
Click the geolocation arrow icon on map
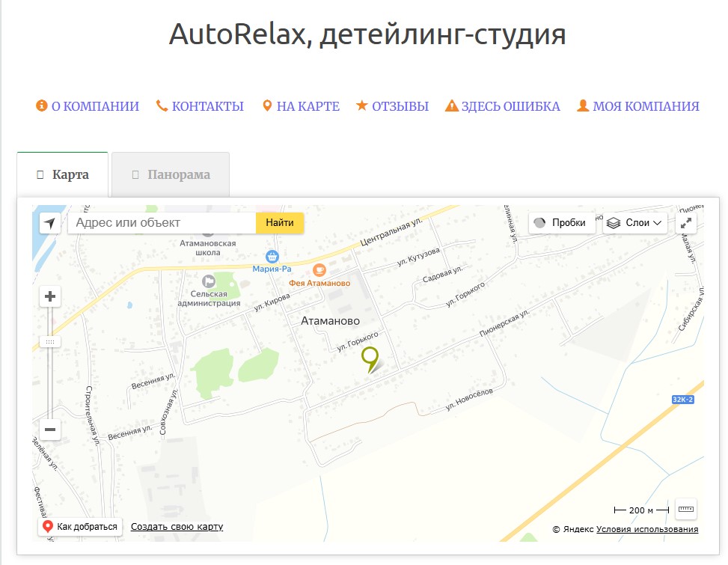coord(50,223)
